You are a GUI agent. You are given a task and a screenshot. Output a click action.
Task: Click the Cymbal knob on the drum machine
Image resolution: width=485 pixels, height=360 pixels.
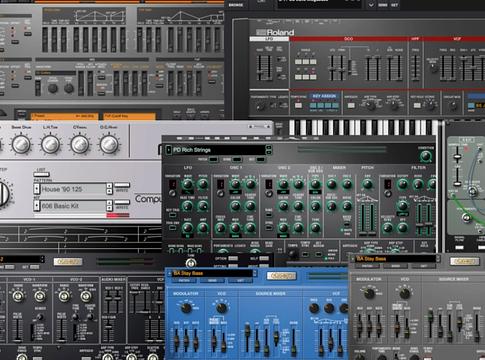coord(80,144)
